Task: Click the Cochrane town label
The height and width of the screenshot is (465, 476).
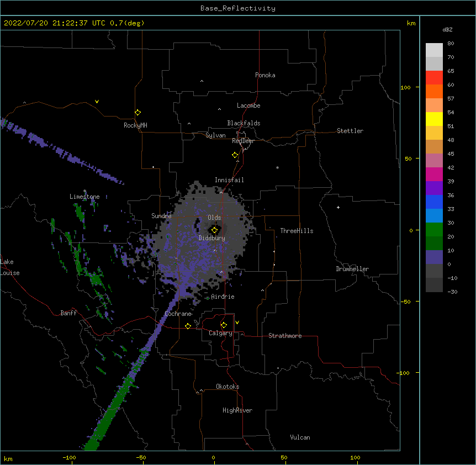Action: pos(178,314)
